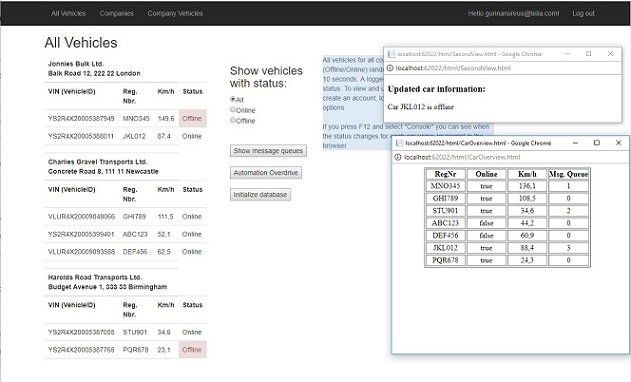Screen dimensions: 631x382
Task: Close the SecondView Chrome window
Action: coord(610,54)
